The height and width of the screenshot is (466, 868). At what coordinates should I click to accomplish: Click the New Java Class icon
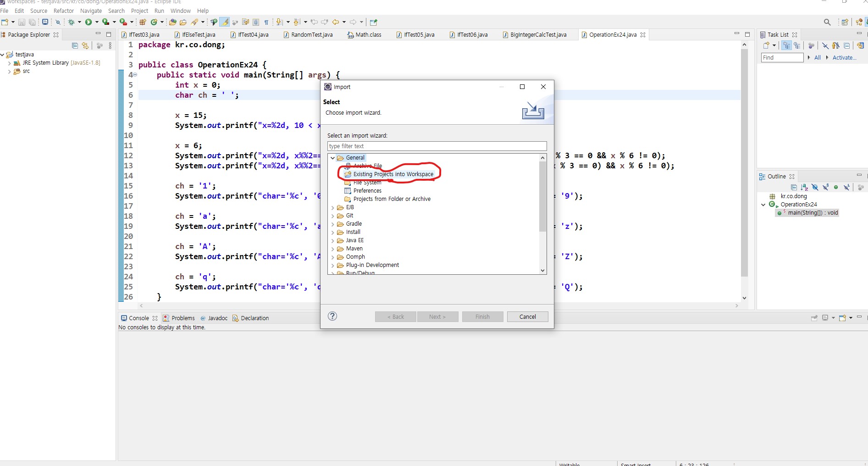pos(155,22)
